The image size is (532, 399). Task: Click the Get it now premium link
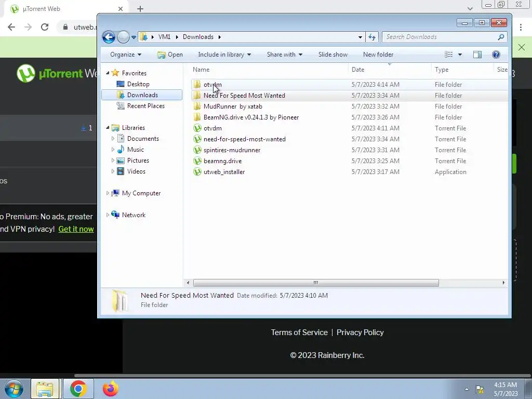(76, 229)
